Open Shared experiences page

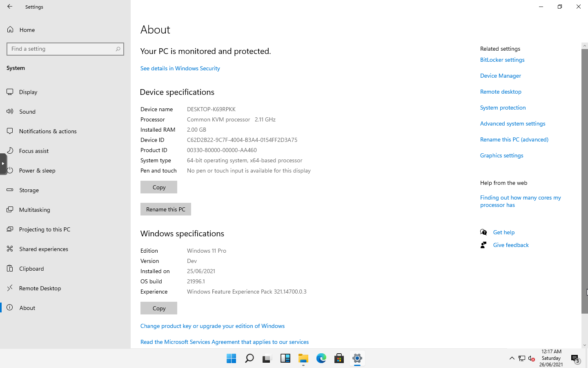[65, 249]
